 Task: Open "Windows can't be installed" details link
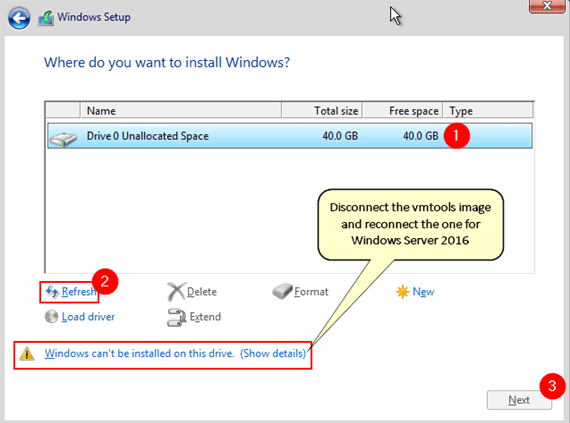[175, 353]
